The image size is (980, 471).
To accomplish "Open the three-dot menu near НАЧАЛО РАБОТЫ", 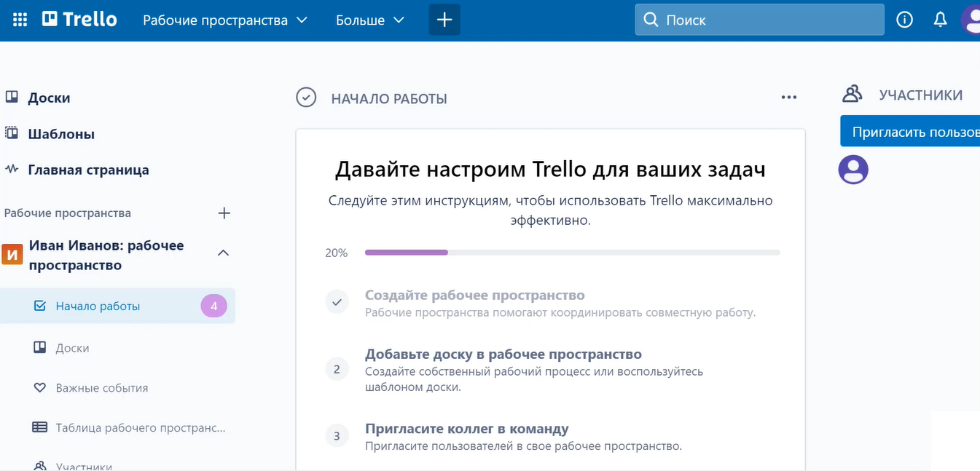I will 788,97.
